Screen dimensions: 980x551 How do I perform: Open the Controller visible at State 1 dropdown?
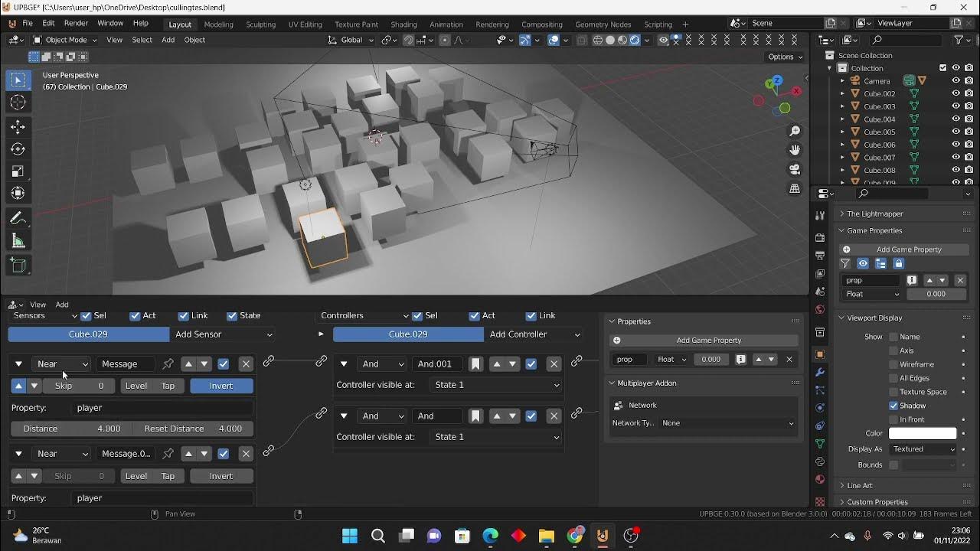pyautogui.click(x=496, y=385)
